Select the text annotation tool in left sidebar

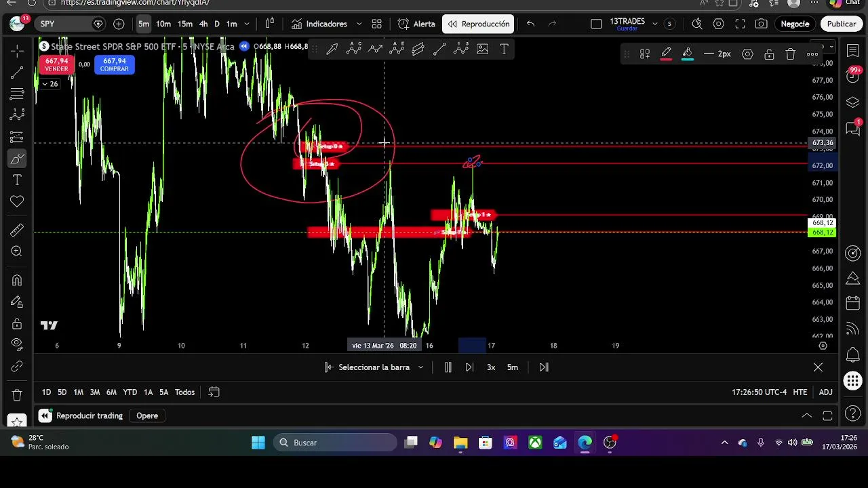point(17,180)
